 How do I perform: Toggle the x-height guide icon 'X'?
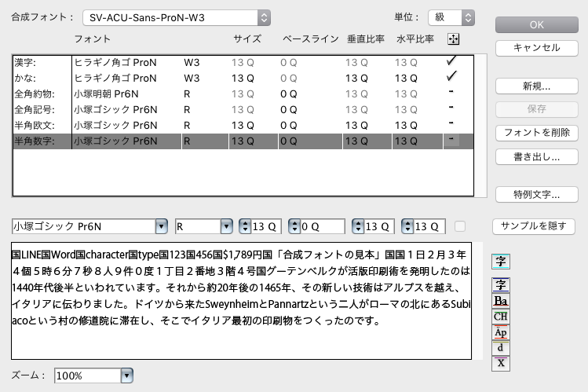click(x=501, y=363)
